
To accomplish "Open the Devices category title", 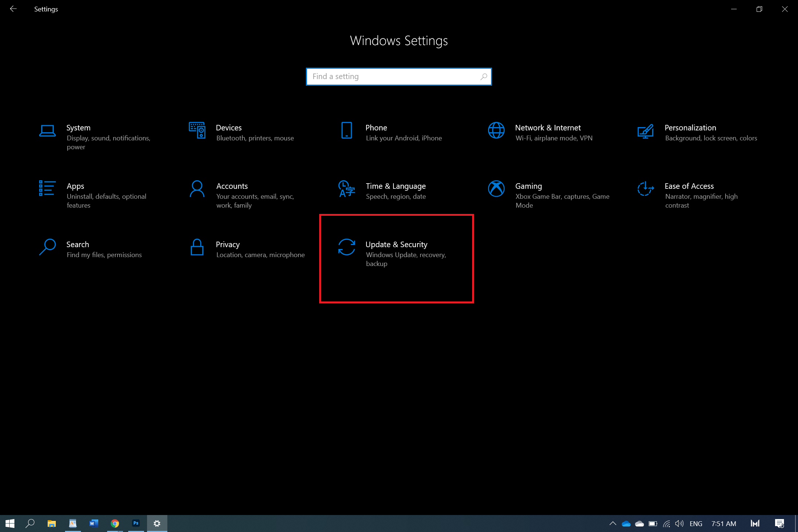I will (x=229, y=128).
